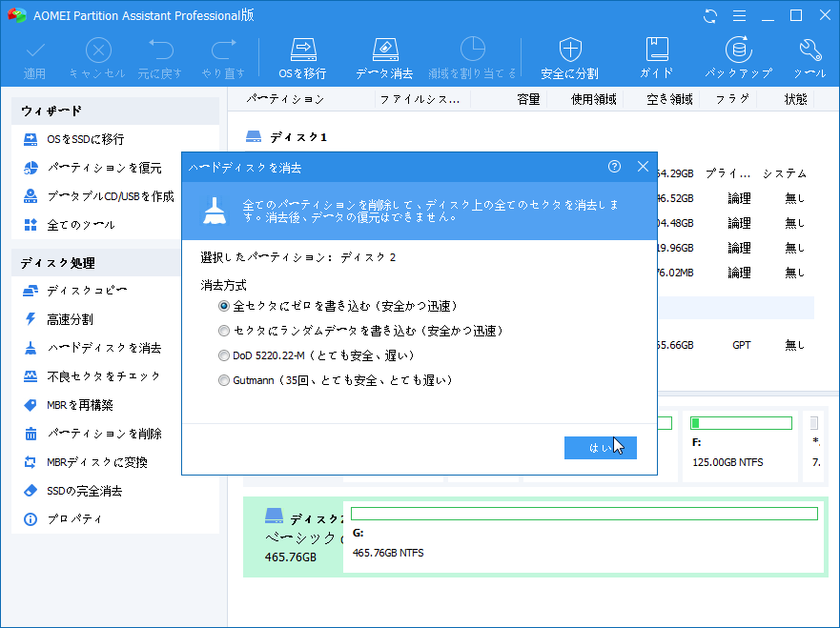Close the ハードディスクを消去 dialog

pyautogui.click(x=644, y=167)
